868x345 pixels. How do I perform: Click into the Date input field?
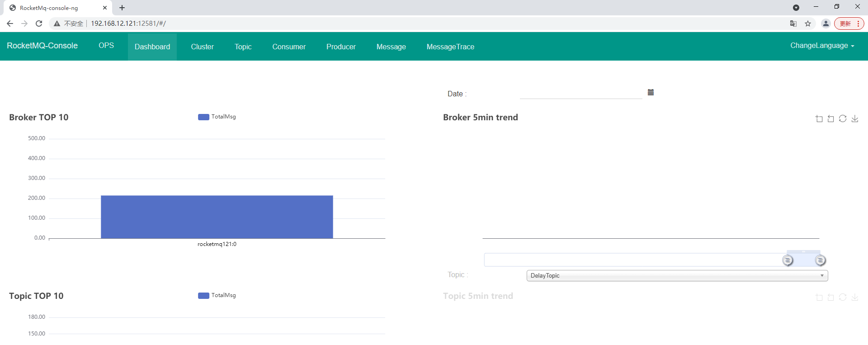pos(581,93)
